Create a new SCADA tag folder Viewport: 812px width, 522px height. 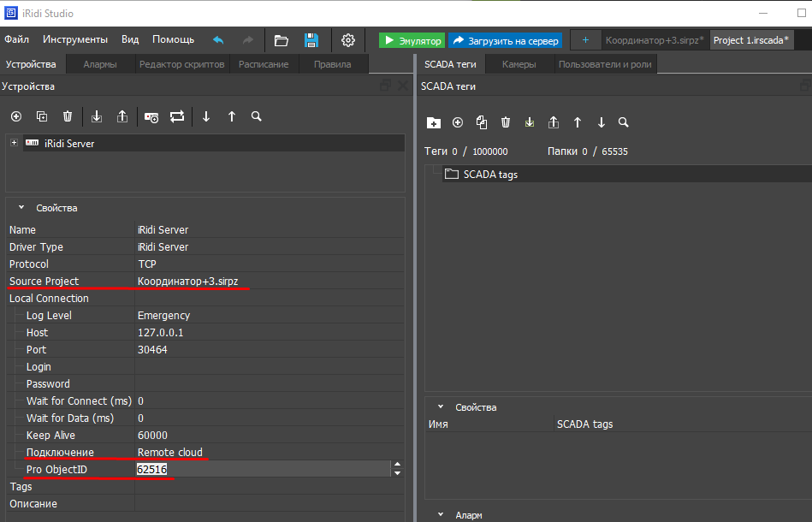tap(434, 122)
